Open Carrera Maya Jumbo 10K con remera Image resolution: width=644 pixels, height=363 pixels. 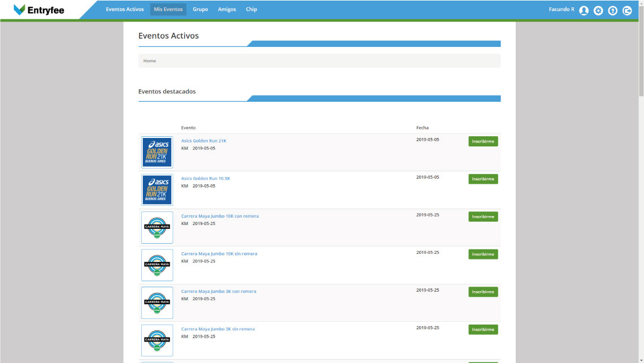click(x=220, y=216)
